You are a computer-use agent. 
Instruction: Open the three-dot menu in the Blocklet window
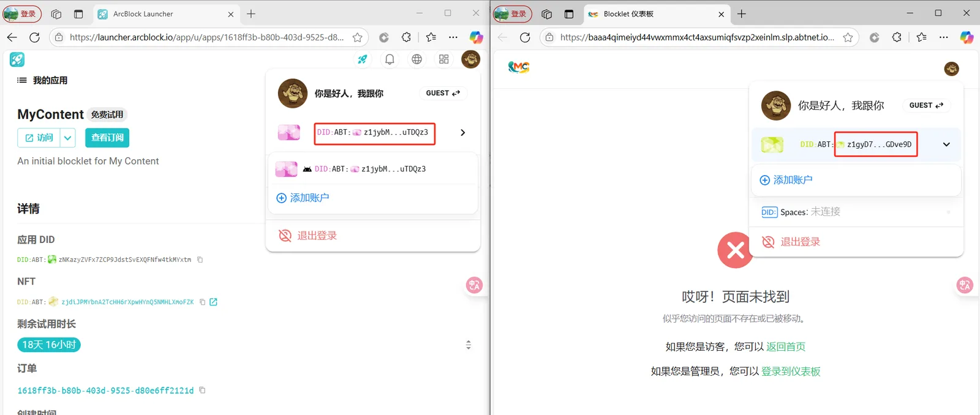pos(944,37)
